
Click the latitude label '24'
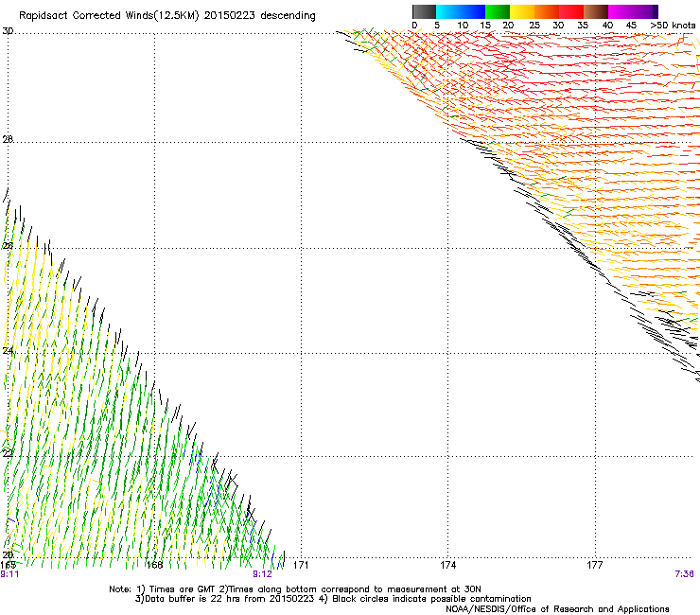[8, 351]
